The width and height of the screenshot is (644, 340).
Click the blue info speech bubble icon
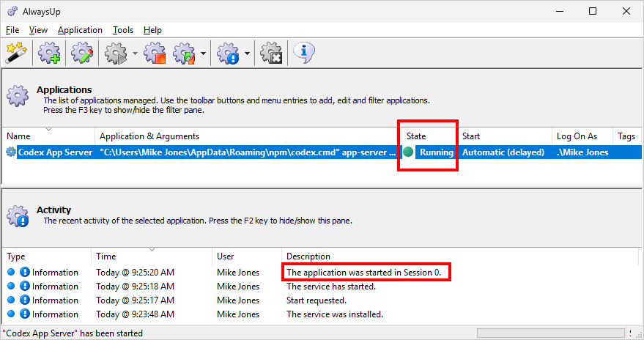pos(304,53)
